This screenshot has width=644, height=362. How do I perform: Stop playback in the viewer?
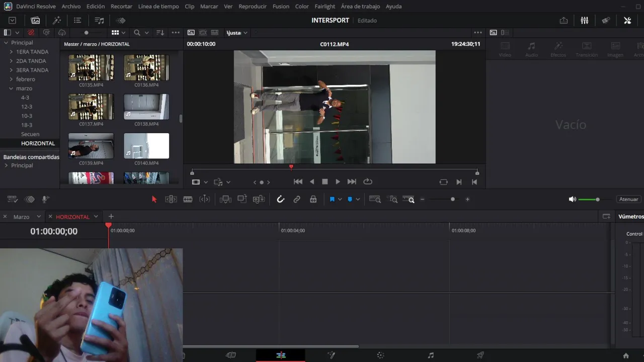click(325, 182)
